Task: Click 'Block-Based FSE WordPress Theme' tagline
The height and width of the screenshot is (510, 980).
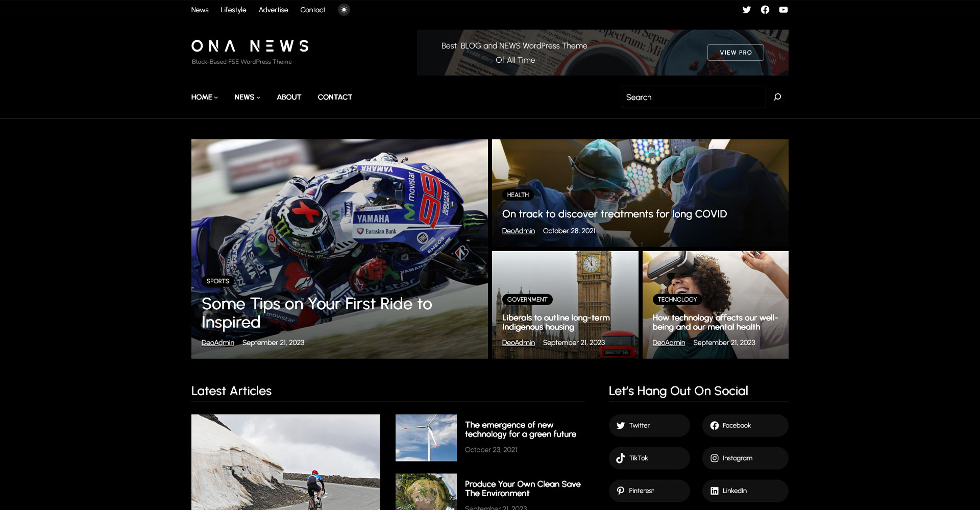Action: tap(242, 62)
